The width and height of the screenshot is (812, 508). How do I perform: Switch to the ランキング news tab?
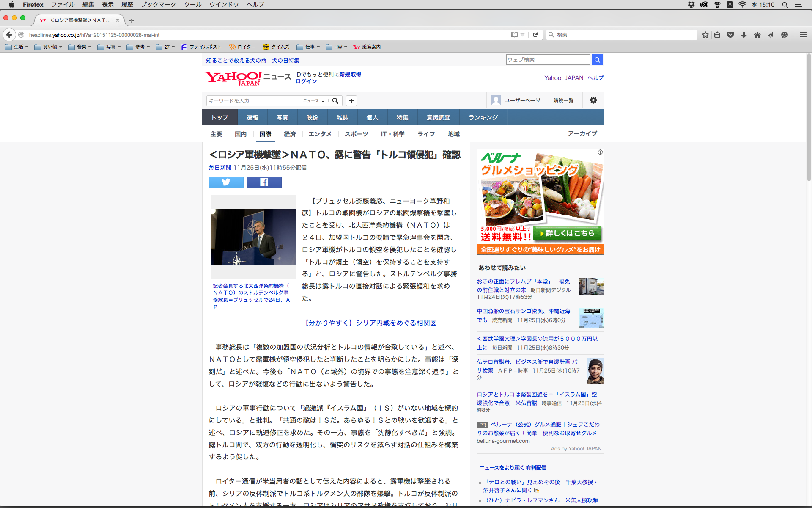pos(483,117)
